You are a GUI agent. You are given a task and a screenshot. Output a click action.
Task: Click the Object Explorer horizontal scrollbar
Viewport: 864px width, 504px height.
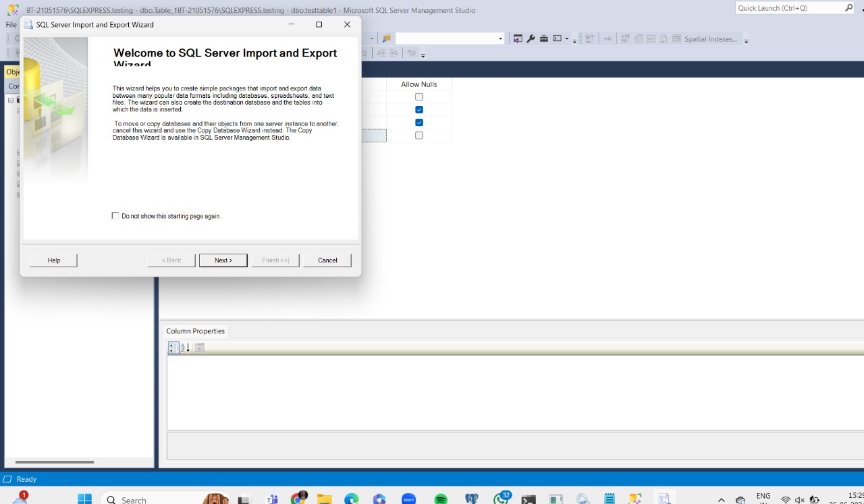(54, 462)
